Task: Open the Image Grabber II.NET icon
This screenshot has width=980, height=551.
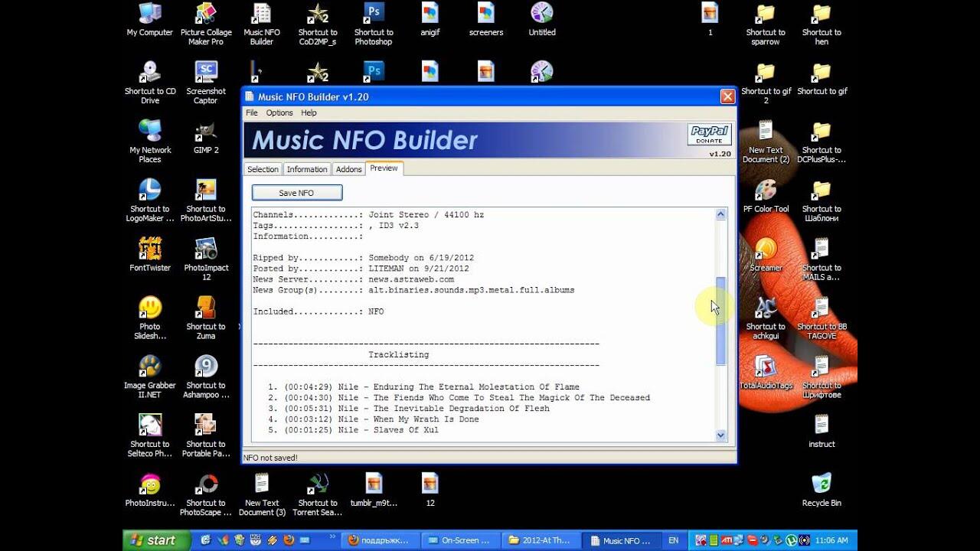Action: click(x=150, y=368)
